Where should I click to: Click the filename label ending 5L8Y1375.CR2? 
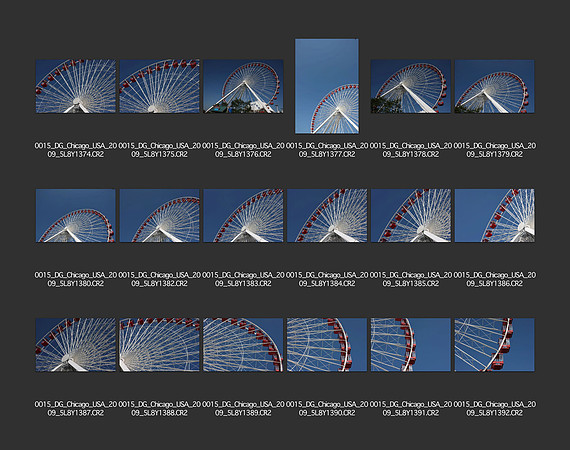[160, 150]
